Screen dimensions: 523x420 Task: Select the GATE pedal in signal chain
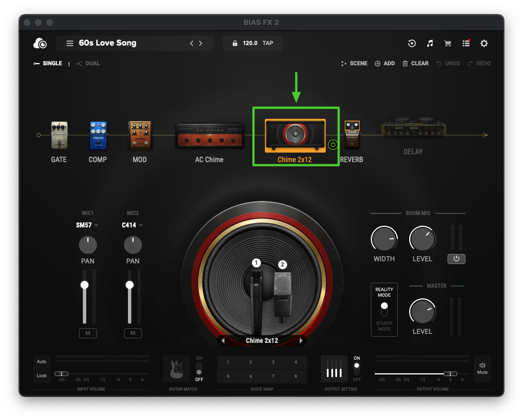[59, 135]
